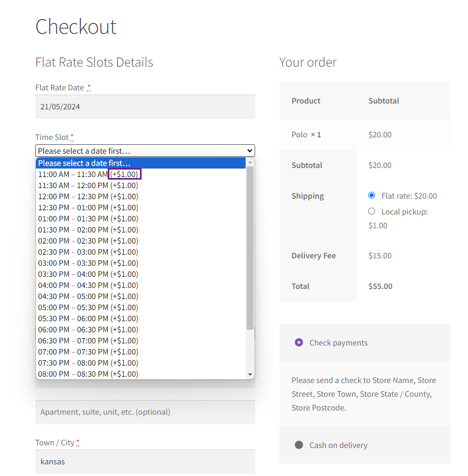This screenshot has width=468, height=476.
Task: Select Check payments method
Action: click(x=298, y=342)
